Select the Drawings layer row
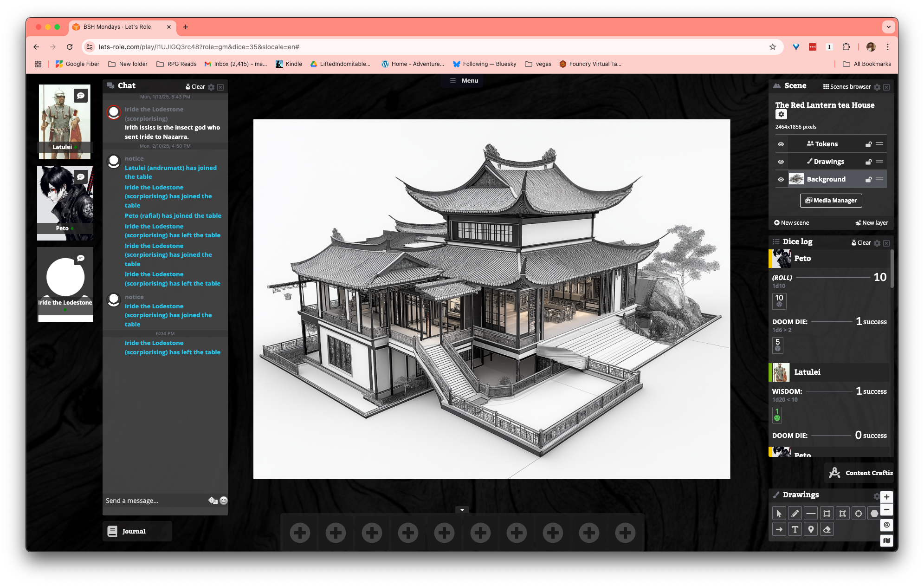 [831, 162]
